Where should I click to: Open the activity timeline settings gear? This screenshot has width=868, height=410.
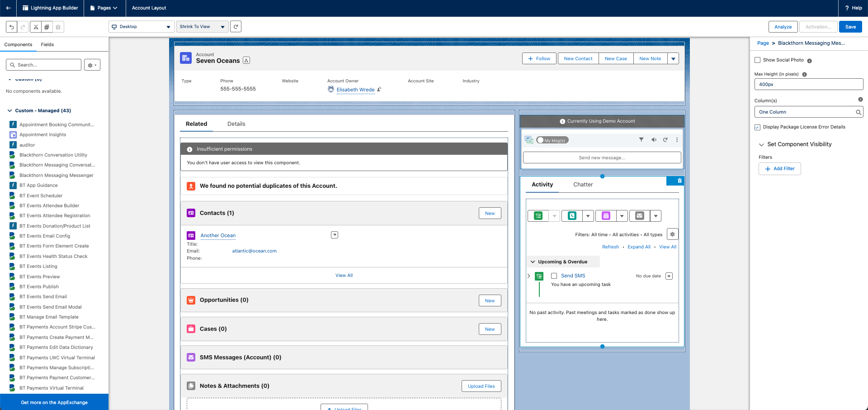point(673,234)
